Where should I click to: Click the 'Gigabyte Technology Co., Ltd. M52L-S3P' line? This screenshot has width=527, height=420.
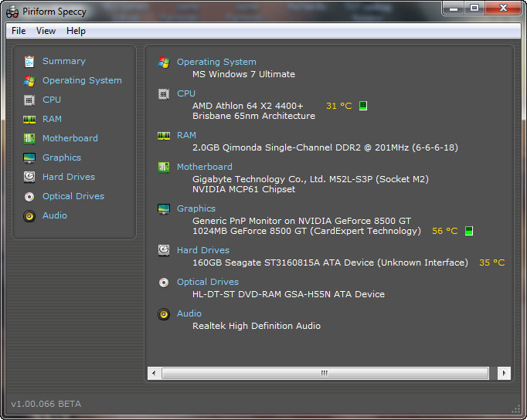coord(311,179)
